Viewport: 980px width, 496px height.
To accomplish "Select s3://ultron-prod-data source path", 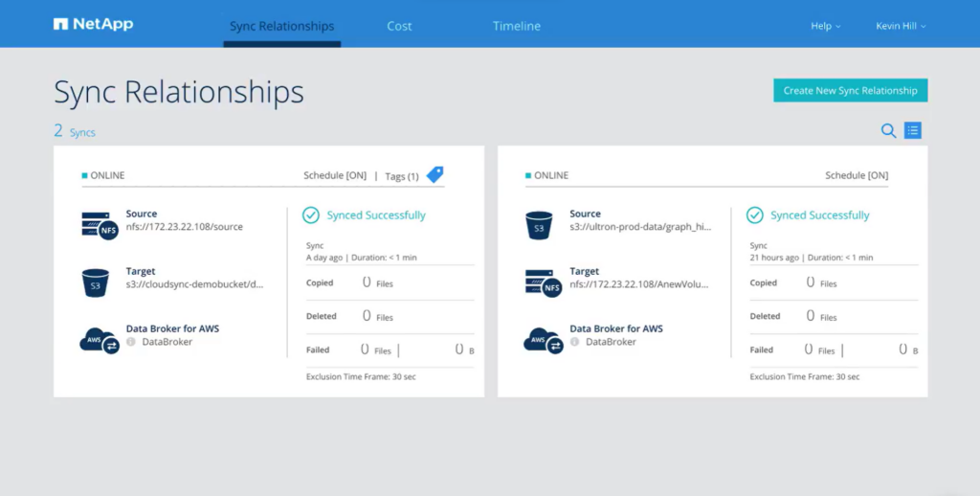I will (640, 227).
